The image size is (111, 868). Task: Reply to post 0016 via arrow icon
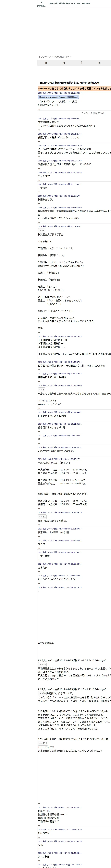point(39,432)
